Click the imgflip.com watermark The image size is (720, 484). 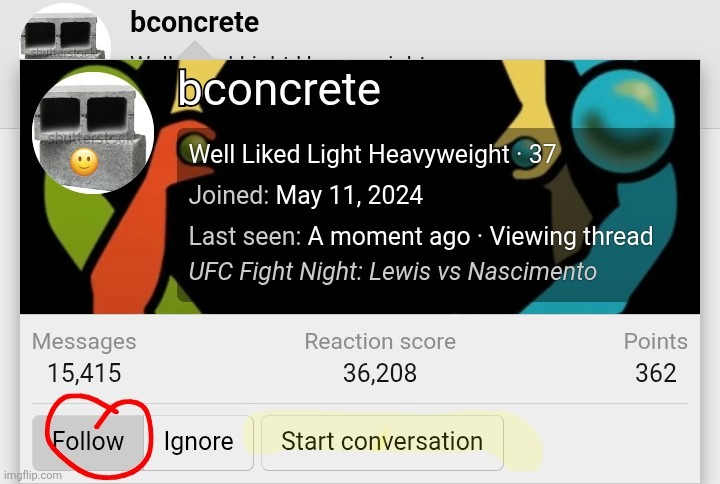pyautogui.click(x=33, y=476)
